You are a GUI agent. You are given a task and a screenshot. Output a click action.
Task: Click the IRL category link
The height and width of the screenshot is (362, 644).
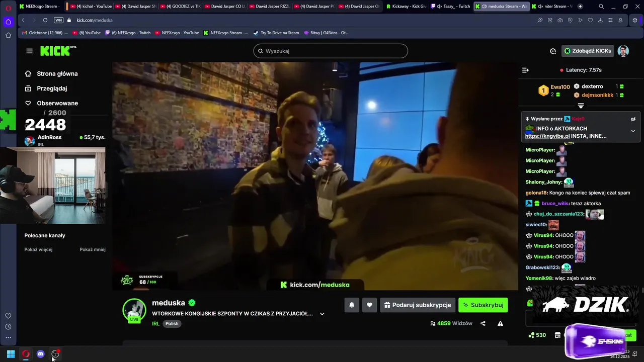(x=155, y=323)
